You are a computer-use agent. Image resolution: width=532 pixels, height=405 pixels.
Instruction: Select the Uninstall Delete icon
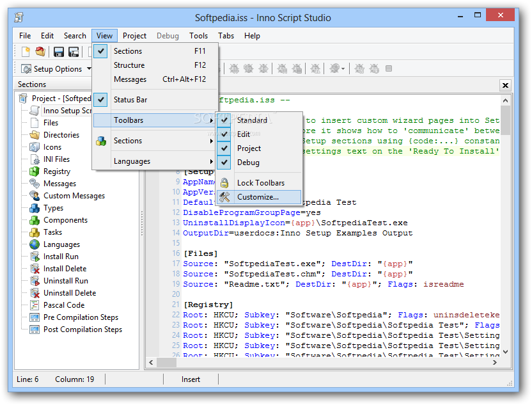pyautogui.click(x=35, y=293)
